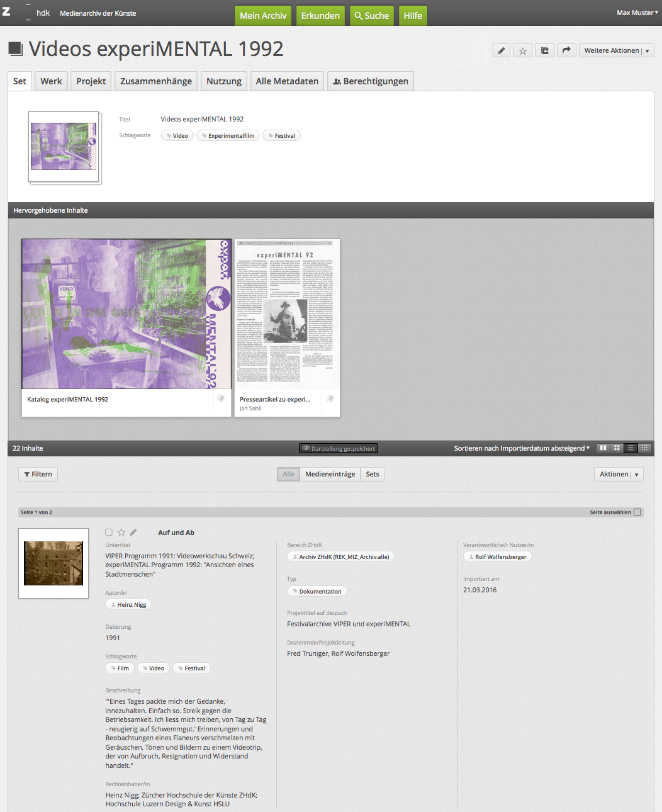Click the share arrow icon beside the title
Viewport: 662px width, 812px height.
pyautogui.click(x=566, y=51)
